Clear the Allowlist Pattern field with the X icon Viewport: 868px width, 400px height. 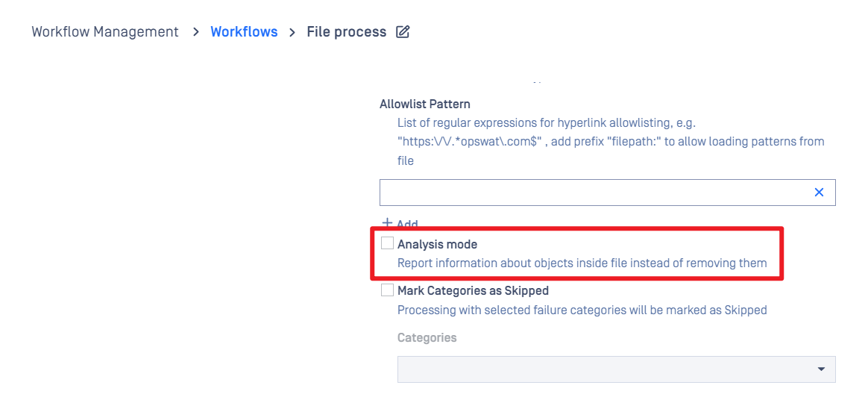click(x=819, y=193)
